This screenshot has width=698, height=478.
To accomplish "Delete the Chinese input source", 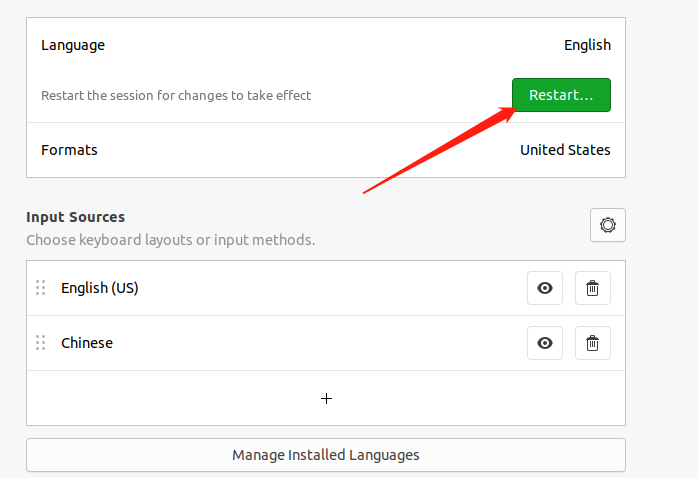I will (592, 343).
